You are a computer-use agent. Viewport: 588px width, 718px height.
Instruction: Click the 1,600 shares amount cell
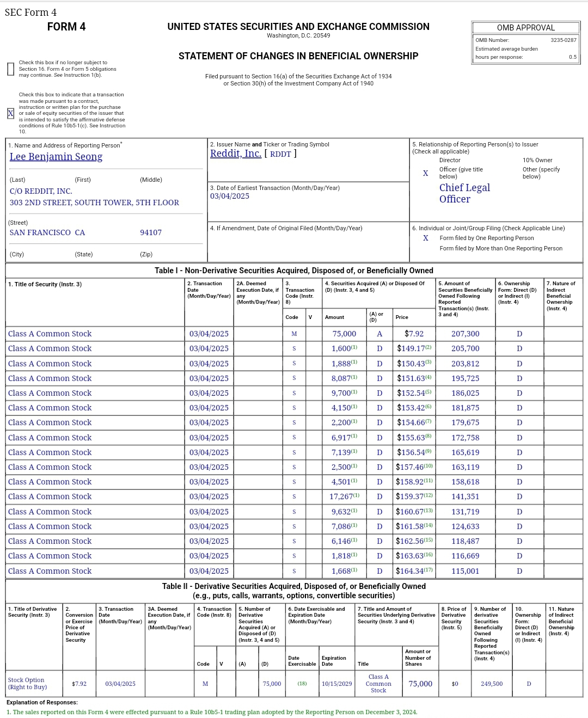(345, 348)
